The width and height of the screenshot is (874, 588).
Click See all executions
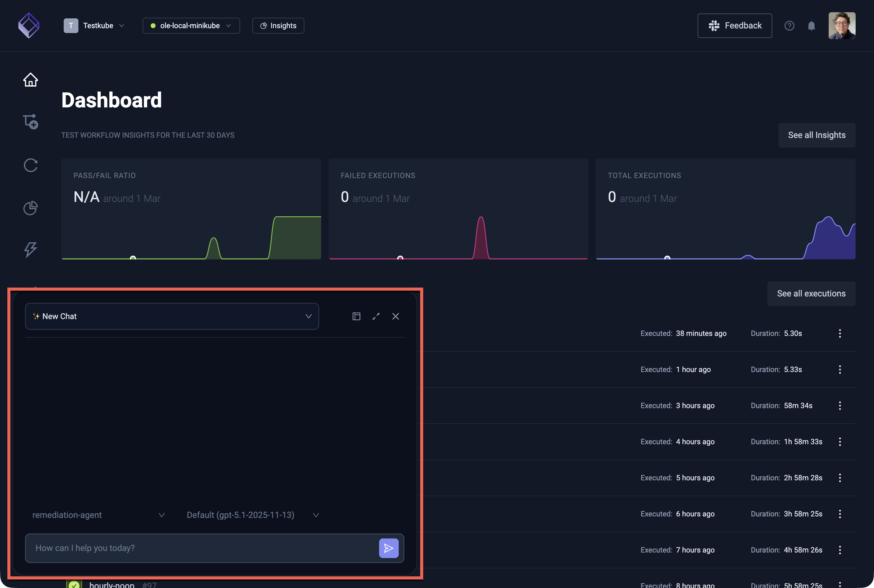811,293
